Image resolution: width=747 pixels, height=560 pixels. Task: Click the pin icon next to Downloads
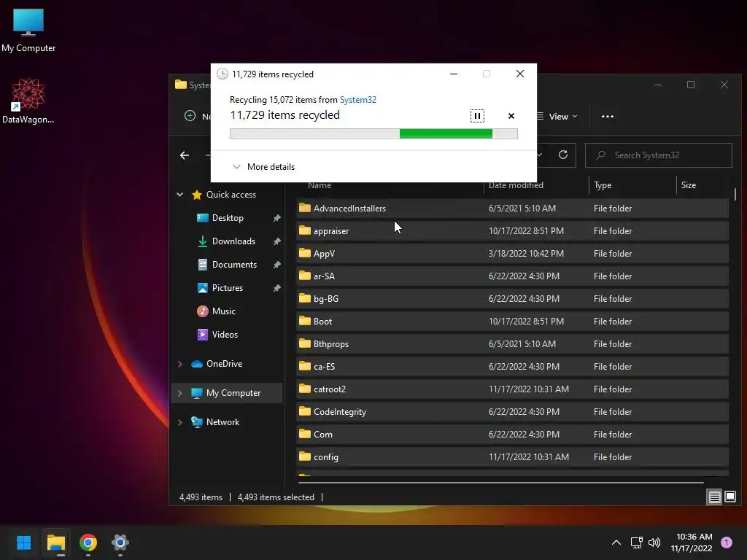pyautogui.click(x=276, y=241)
